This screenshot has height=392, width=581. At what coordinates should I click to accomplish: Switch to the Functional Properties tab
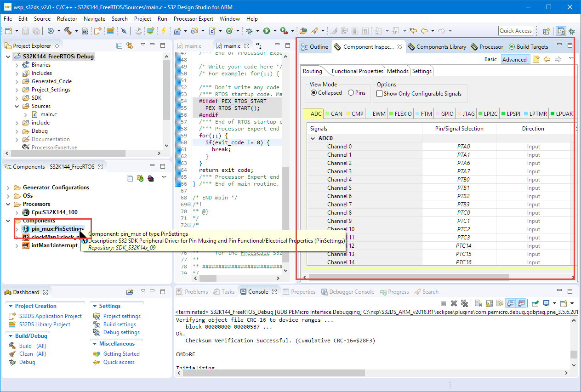coord(357,71)
